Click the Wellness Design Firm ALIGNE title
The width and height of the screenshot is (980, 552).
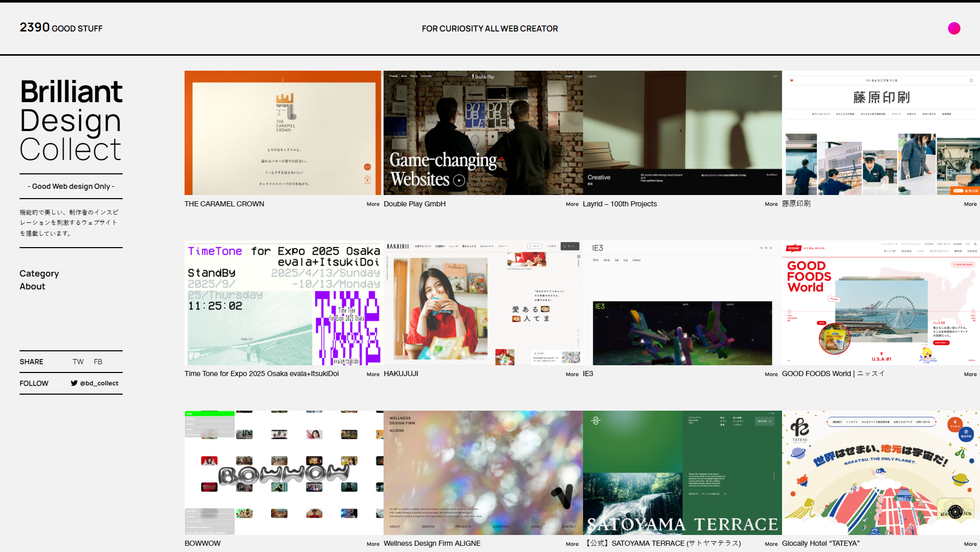pos(432,543)
